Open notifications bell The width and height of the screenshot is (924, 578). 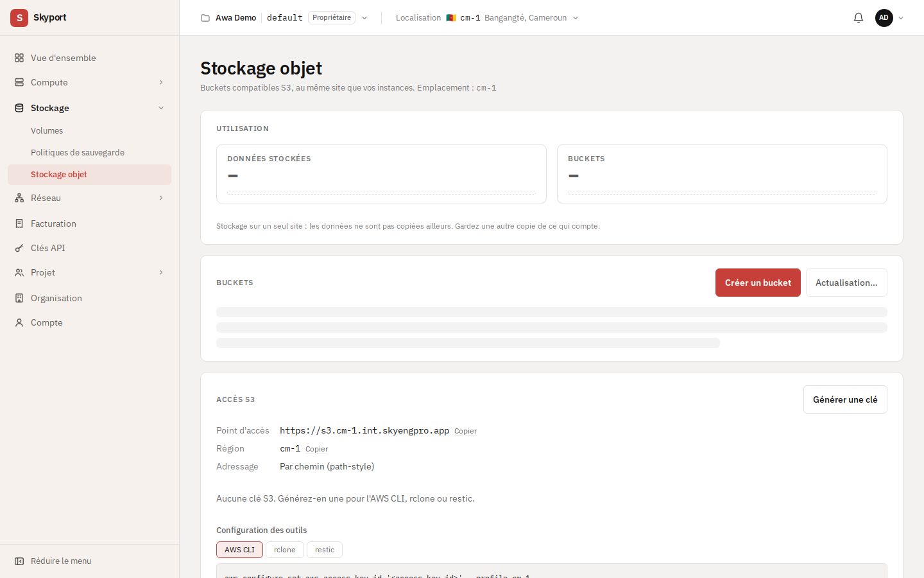coord(859,18)
